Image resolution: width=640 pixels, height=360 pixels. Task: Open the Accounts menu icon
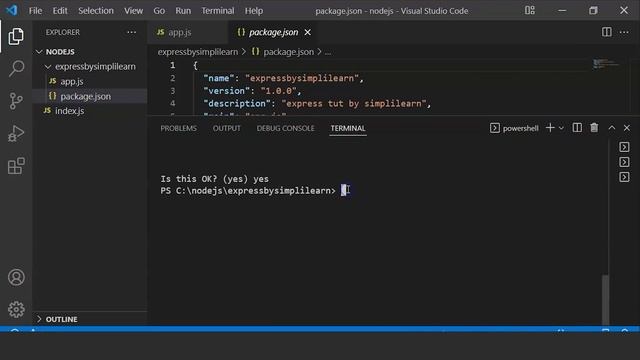click(16, 278)
